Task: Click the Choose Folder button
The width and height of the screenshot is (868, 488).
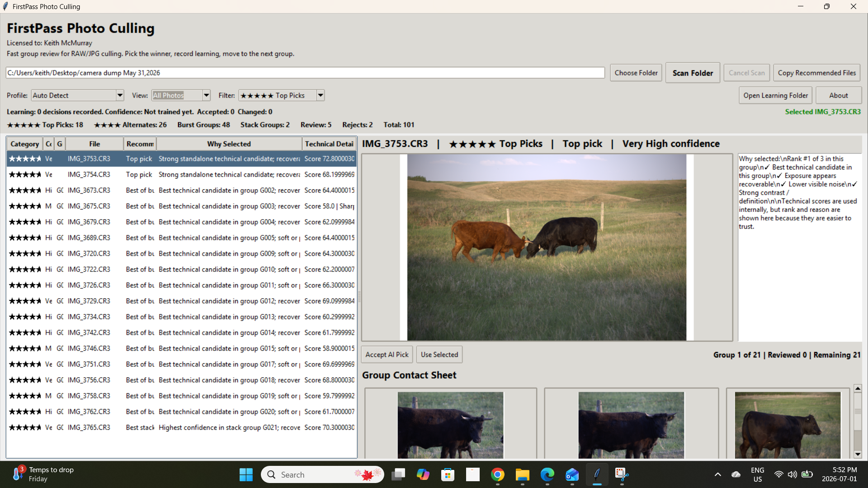Action: [636, 73]
